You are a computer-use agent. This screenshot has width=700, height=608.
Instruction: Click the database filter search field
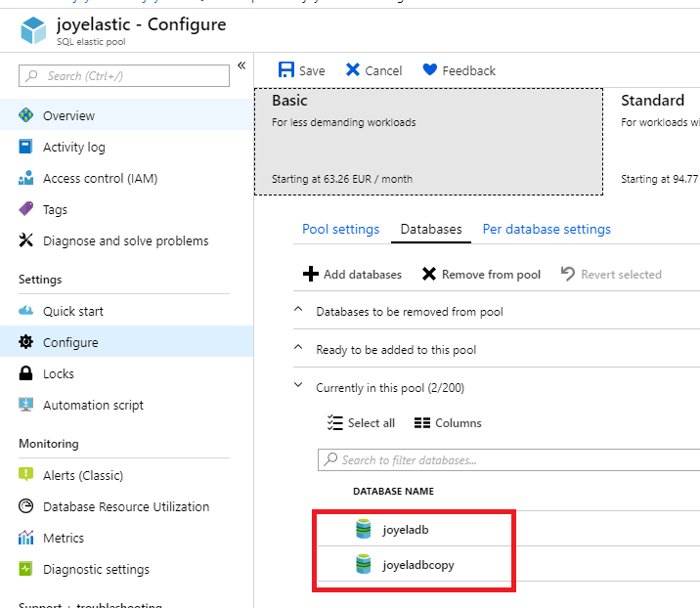point(508,459)
